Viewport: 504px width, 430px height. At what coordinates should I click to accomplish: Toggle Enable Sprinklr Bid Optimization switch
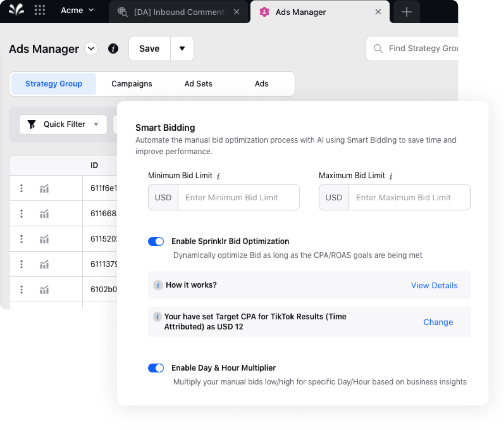click(156, 241)
